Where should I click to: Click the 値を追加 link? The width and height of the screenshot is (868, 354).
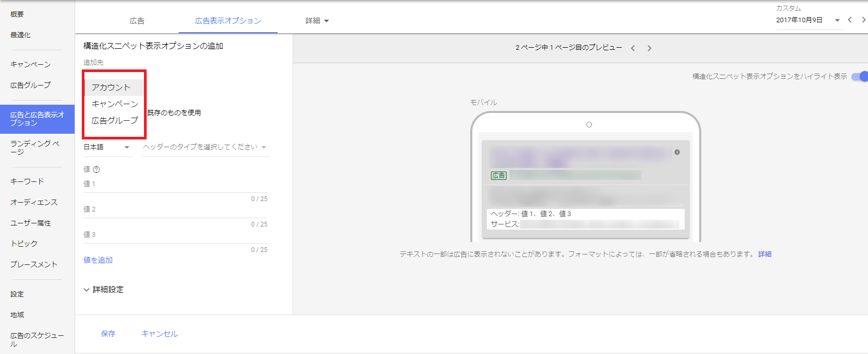98,260
